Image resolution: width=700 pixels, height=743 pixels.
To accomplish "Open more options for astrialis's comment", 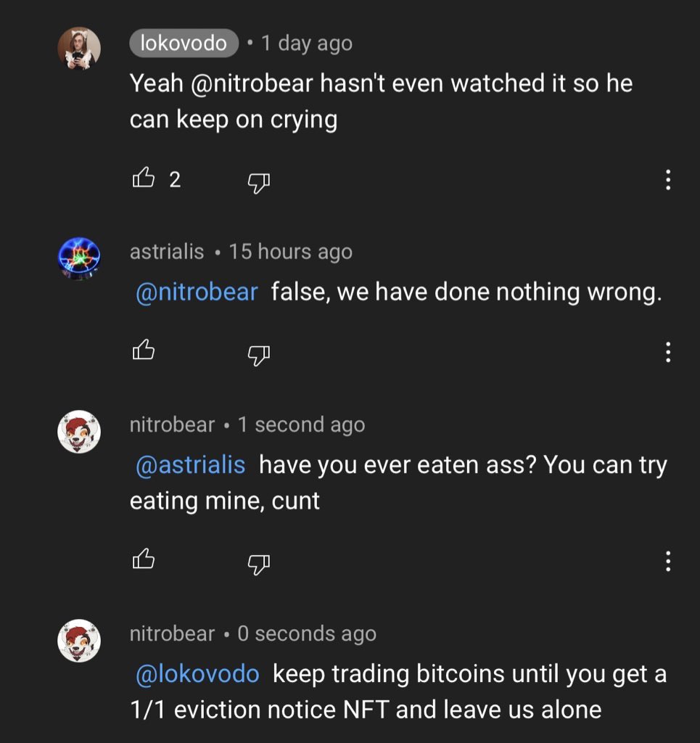I will point(667,352).
